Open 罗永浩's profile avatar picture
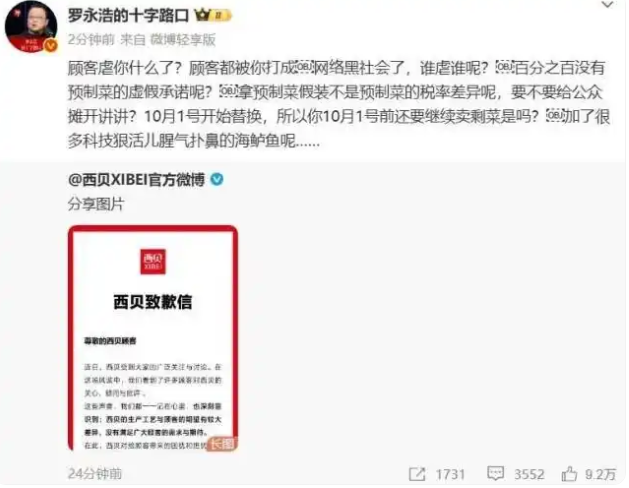This screenshot has height=488, width=629. [30, 27]
